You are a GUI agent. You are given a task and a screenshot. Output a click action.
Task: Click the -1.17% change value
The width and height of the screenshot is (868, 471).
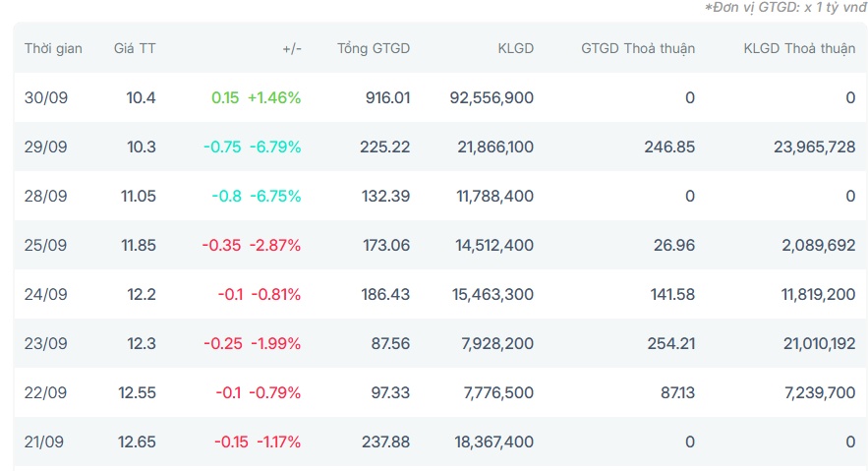pyautogui.click(x=278, y=442)
